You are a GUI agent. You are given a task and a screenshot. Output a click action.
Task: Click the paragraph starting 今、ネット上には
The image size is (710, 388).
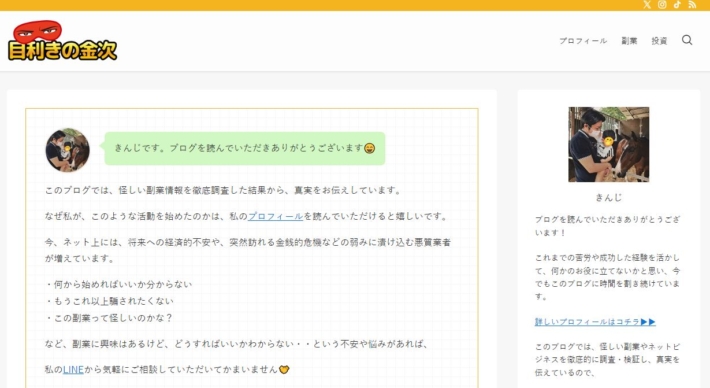[248, 250]
